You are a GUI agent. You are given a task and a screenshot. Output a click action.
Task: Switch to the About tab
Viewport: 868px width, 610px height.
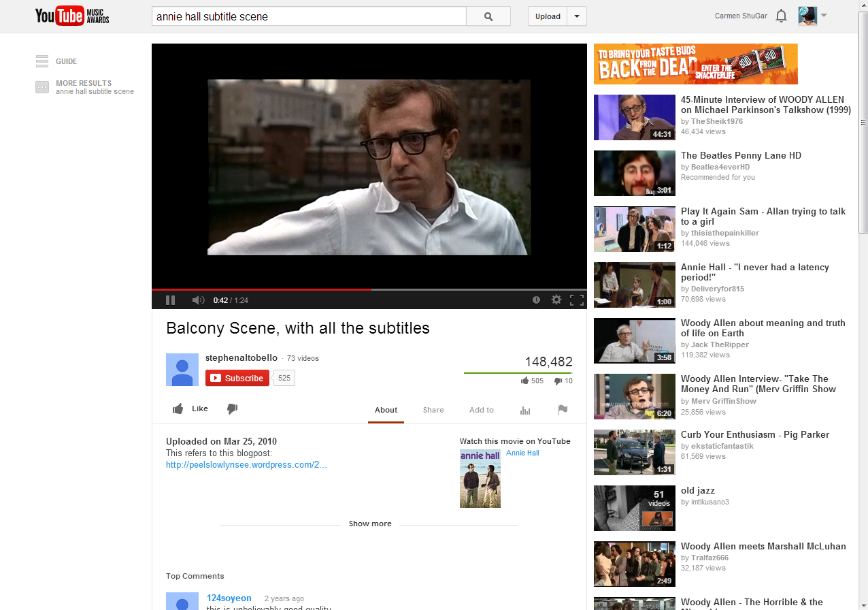point(386,410)
